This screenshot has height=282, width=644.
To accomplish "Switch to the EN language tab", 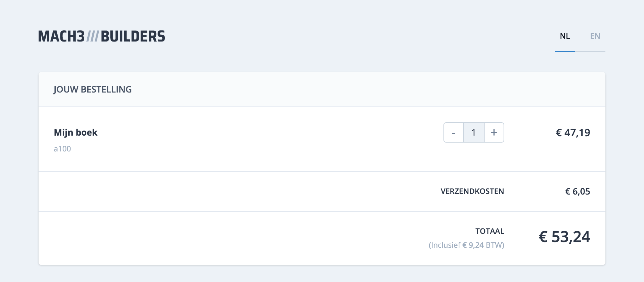I will [x=595, y=36].
